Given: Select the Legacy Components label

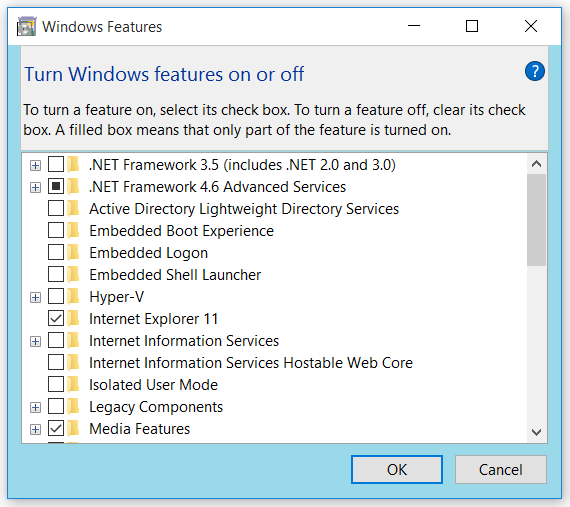Looking at the screenshot, I should (156, 407).
